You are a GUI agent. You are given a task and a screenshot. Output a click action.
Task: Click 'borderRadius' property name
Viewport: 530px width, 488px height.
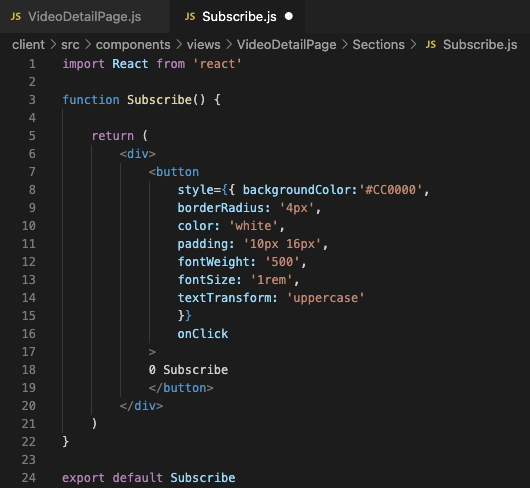click(221, 208)
